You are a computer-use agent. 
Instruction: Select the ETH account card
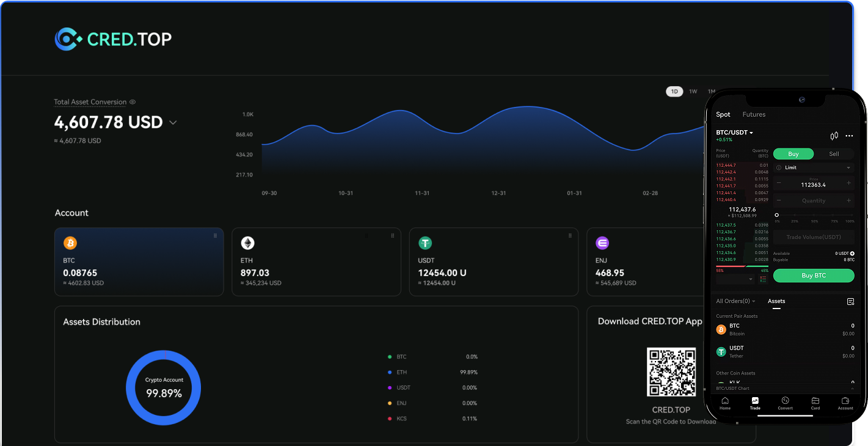click(x=316, y=261)
